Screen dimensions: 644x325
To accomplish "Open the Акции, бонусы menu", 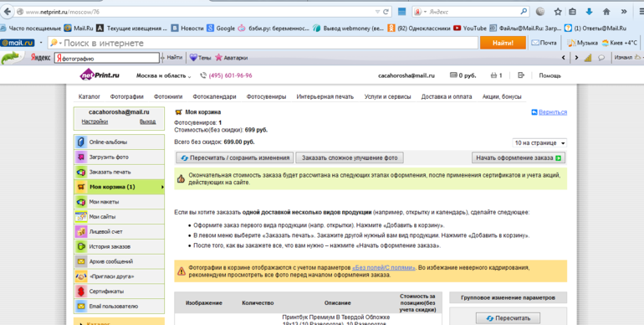I will coord(502,96).
